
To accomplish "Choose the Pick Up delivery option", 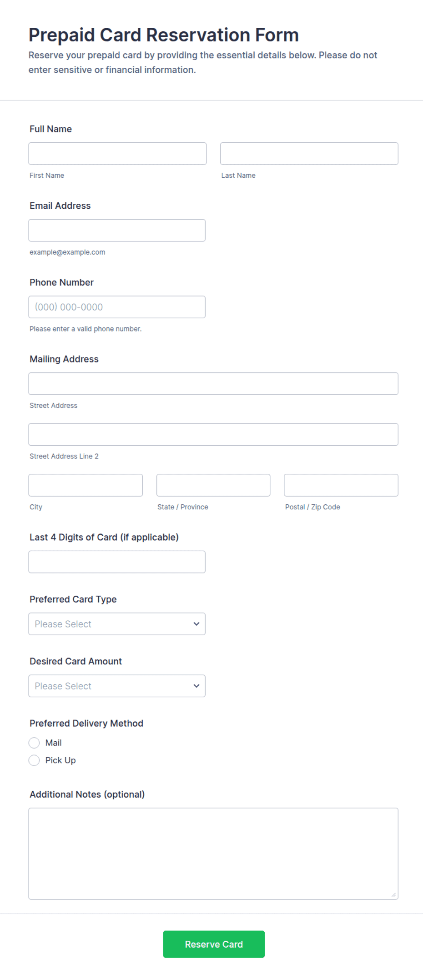I will point(34,760).
